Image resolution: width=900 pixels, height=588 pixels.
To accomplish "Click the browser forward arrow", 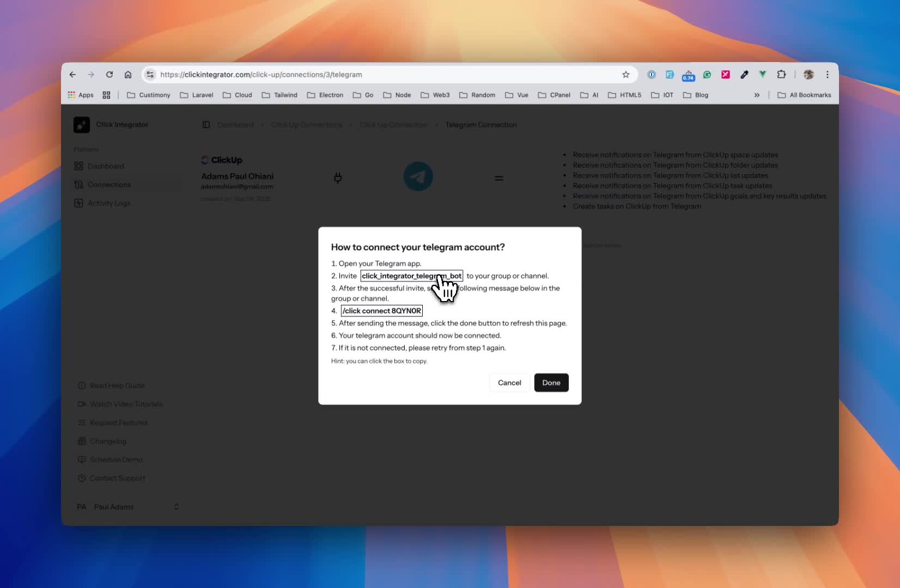I will 91,75.
